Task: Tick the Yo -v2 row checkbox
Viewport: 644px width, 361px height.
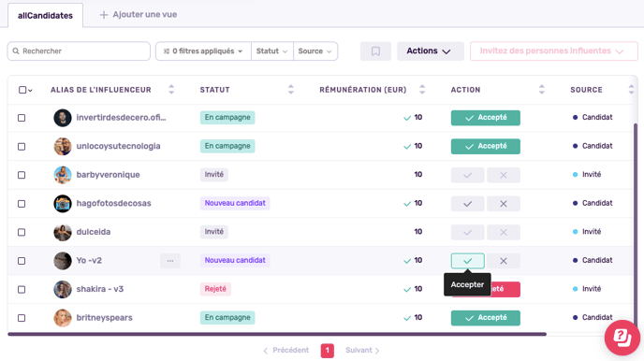Action: coord(22,261)
